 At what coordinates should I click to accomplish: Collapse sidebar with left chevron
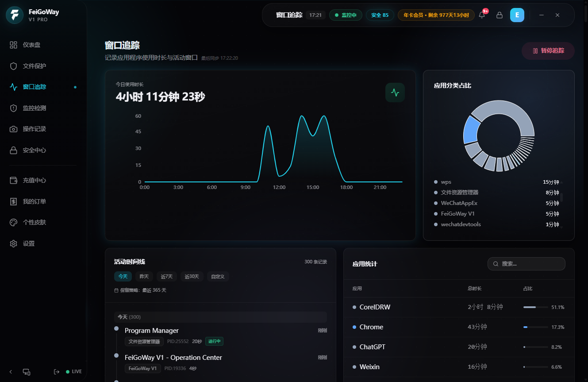tap(11, 372)
